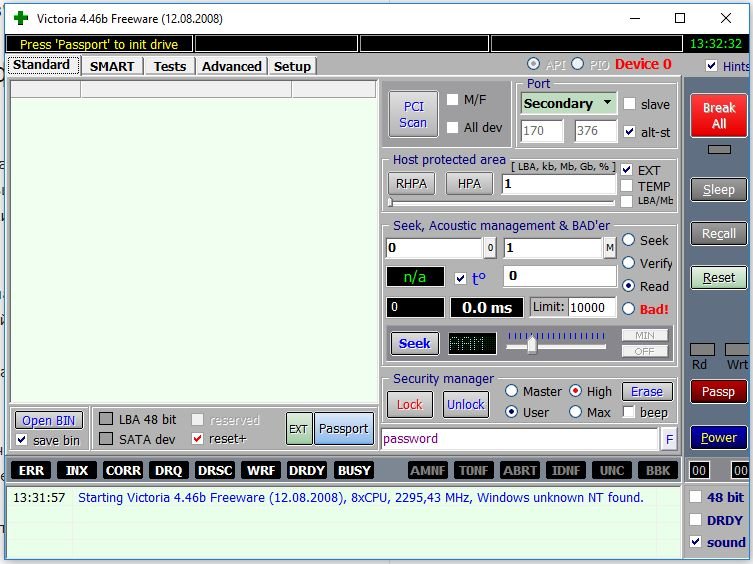Click the red Break All button
The image size is (753, 564).
[x=719, y=115]
